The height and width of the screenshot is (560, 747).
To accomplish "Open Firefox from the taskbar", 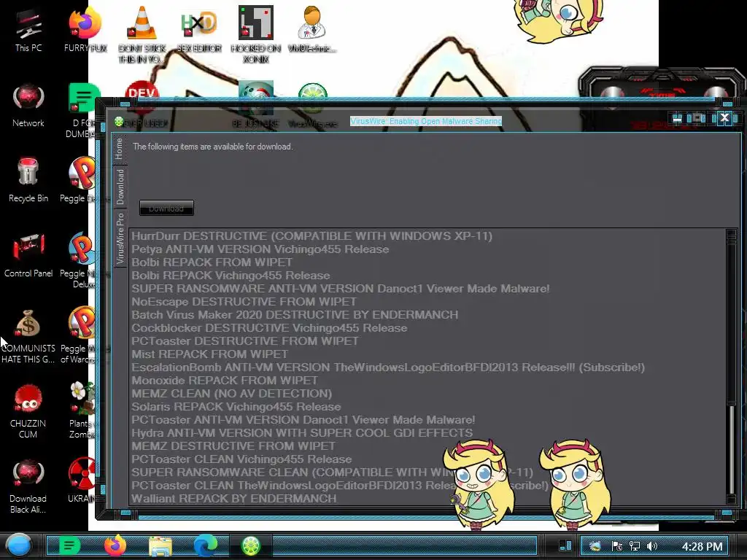I will point(115,545).
